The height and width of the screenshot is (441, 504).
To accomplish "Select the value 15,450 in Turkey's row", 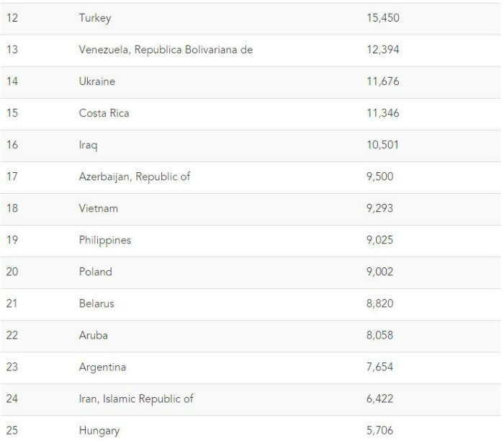I will [382, 18].
